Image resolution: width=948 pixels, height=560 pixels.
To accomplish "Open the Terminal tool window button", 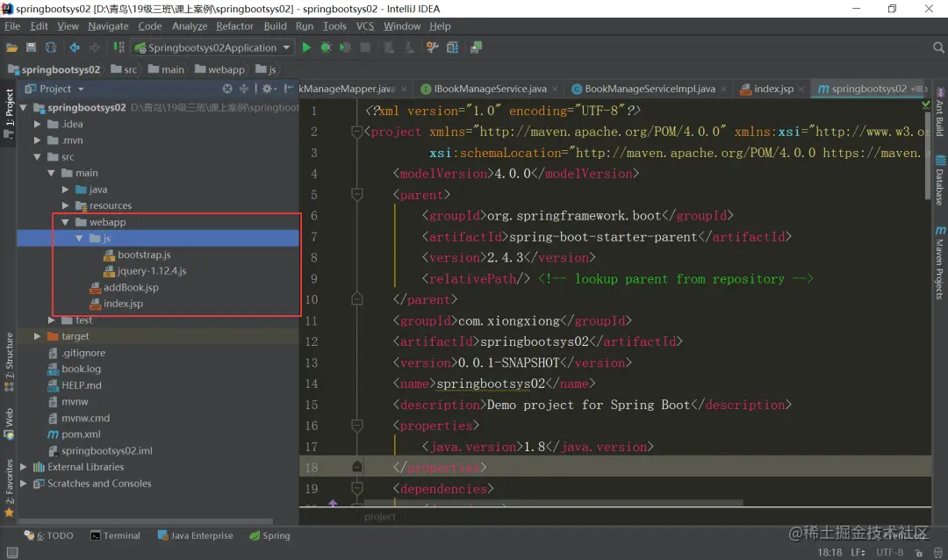I will [115, 535].
